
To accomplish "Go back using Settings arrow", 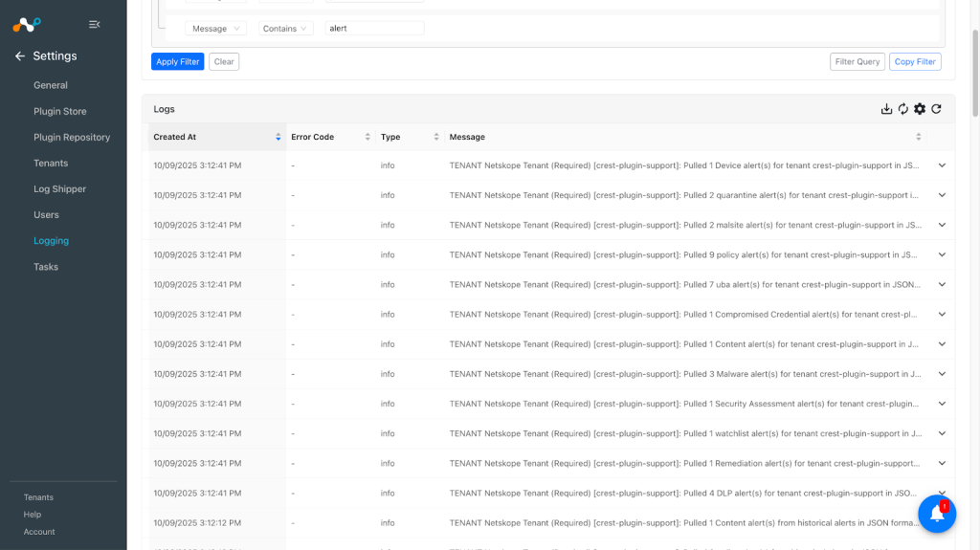I will click(x=20, y=56).
